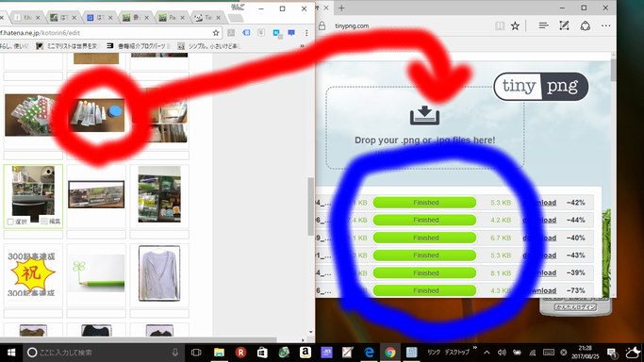
Task: Open Edge's three-dot more menu
Action: click(x=605, y=25)
